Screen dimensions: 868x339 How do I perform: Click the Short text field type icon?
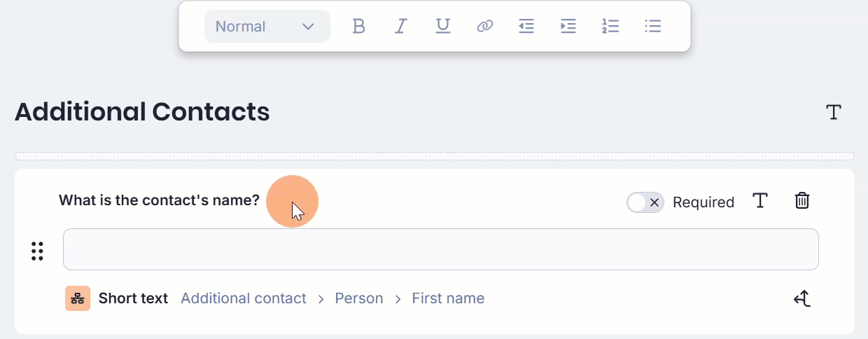tap(78, 298)
